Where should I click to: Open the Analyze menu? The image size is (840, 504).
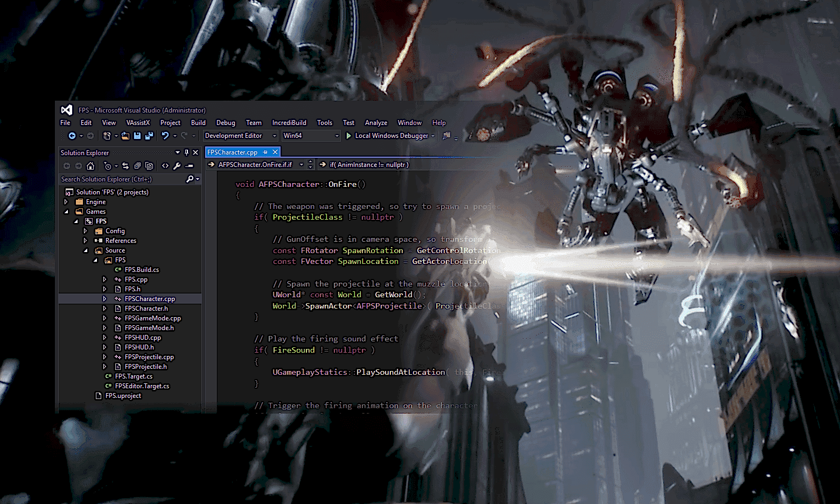coord(376,123)
